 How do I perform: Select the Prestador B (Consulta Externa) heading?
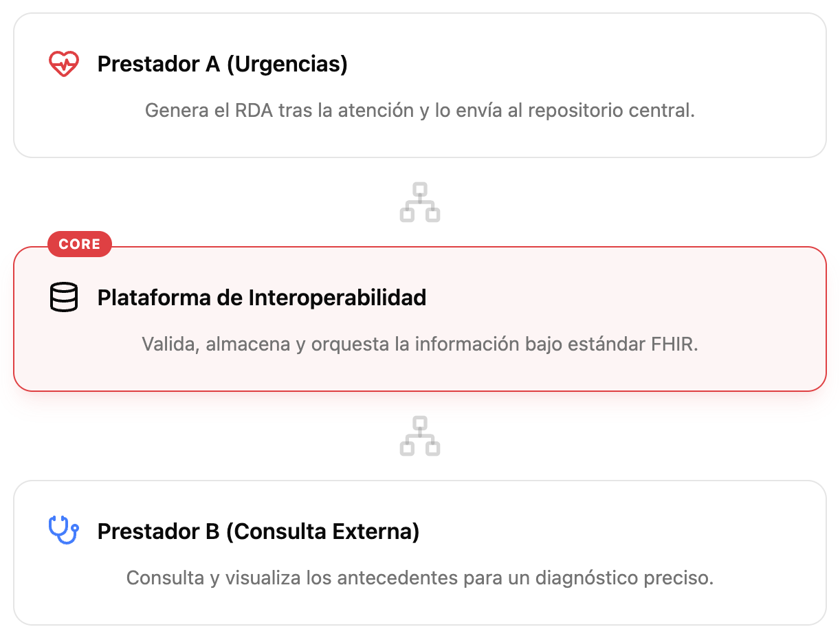coord(258,531)
